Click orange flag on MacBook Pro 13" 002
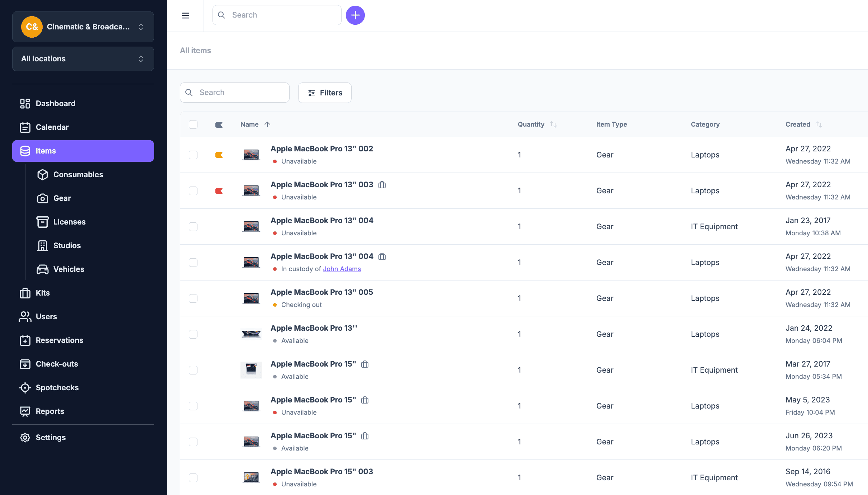This screenshot has height=495, width=868. pyautogui.click(x=219, y=155)
